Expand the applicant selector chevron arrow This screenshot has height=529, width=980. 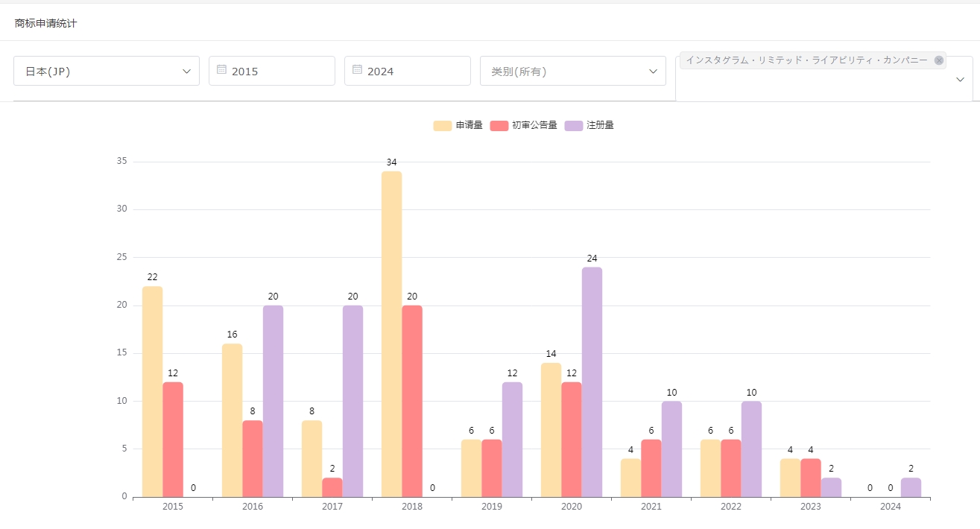[960, 80]
